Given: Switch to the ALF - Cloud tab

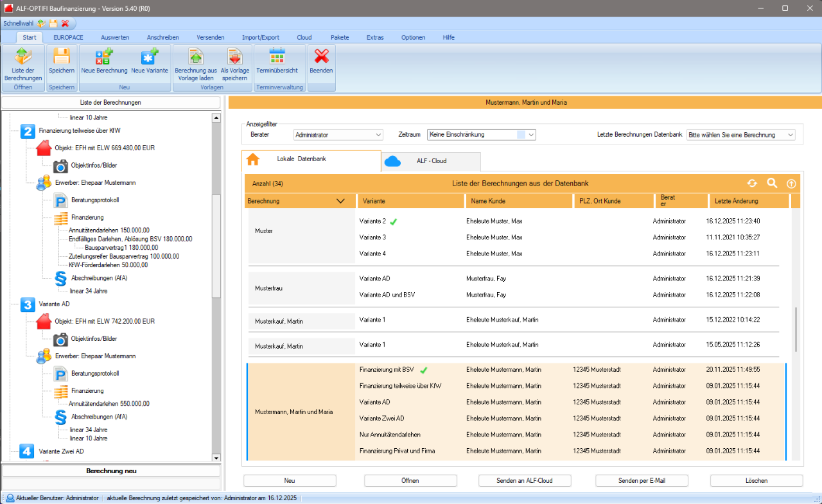Looking at the screenshot, I should click(x=431, y=161).
